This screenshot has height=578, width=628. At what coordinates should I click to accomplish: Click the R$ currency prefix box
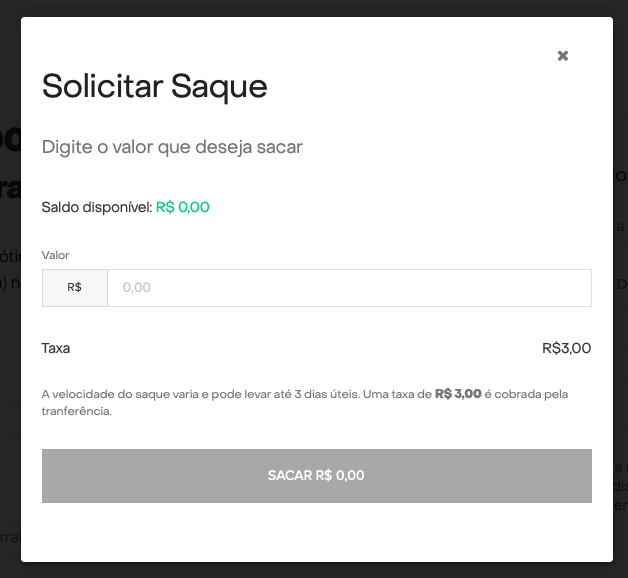[x=74, y=287]
